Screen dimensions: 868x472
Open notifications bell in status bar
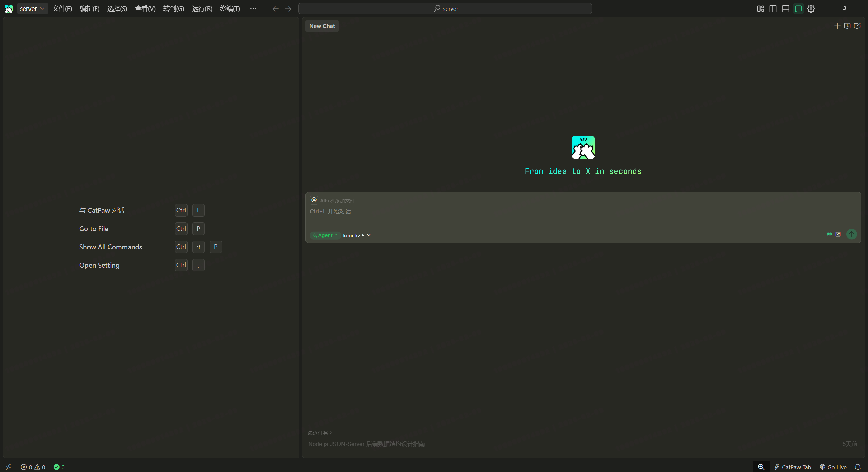(x=858, y=467)
